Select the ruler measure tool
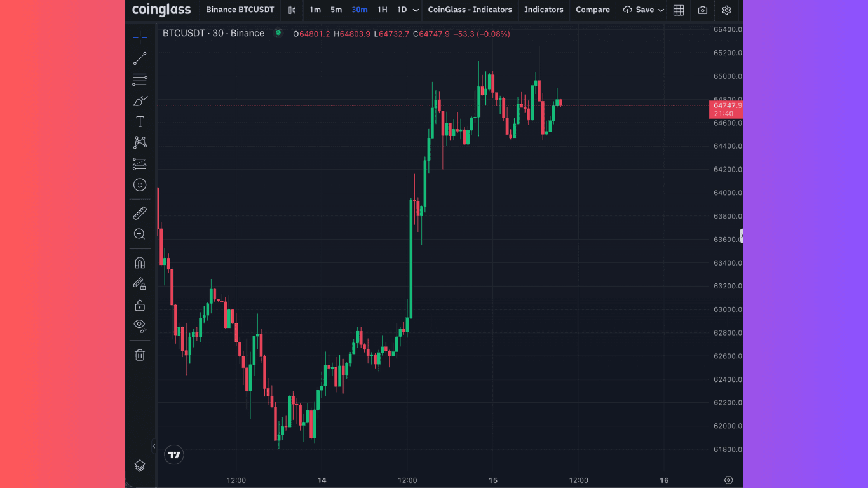The height and width of the screenshot is (488, 868). [x=140, y=213]
